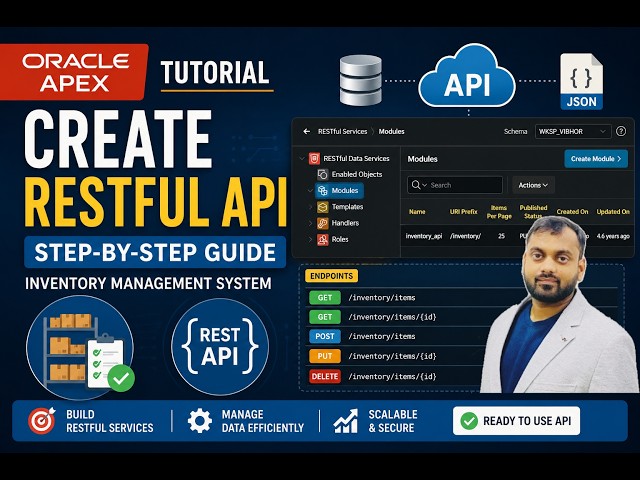640x480 pixels.
Task: Click the Build RESTful Services text
Action: pyautogui.click(x=110, y=421)
